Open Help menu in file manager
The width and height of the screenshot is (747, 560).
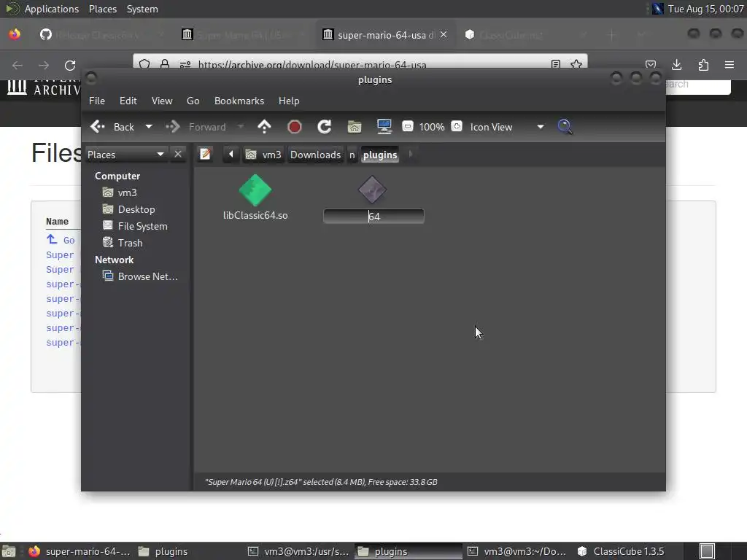(289, 101)
